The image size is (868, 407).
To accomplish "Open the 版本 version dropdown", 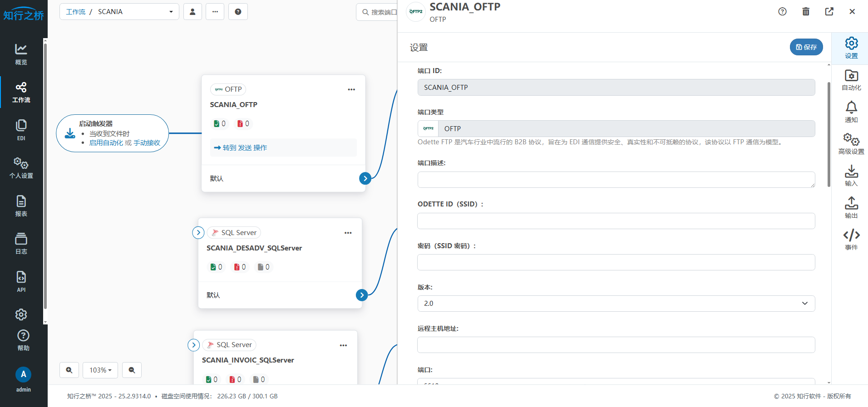I will [616, 304].
